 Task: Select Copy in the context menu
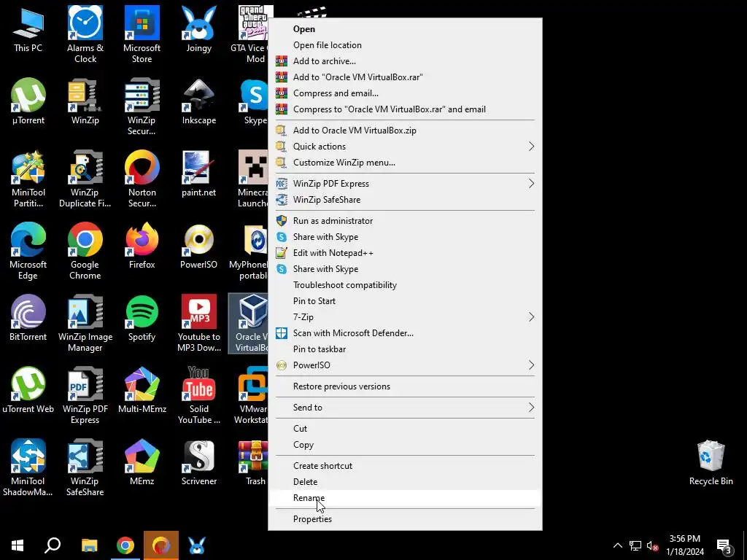(x=405, y=445)
